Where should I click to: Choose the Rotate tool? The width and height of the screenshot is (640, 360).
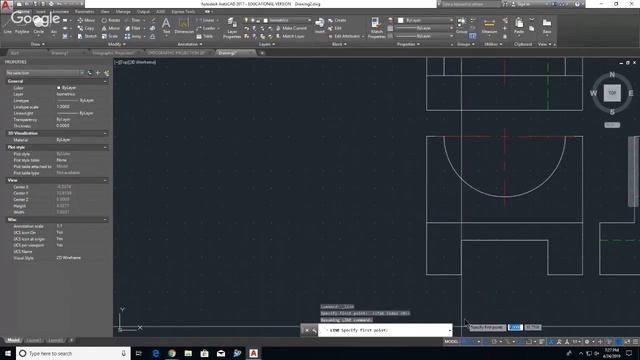(x=111, y=20)
